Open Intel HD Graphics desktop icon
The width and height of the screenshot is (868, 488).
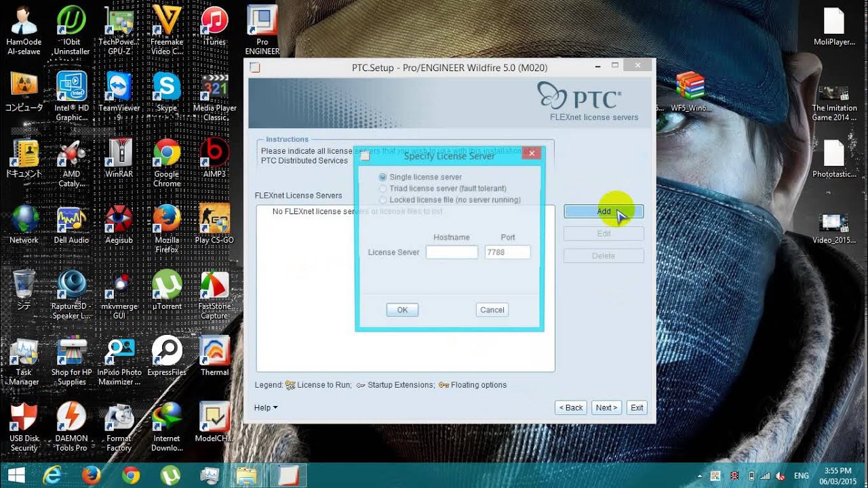pos(71,96)
